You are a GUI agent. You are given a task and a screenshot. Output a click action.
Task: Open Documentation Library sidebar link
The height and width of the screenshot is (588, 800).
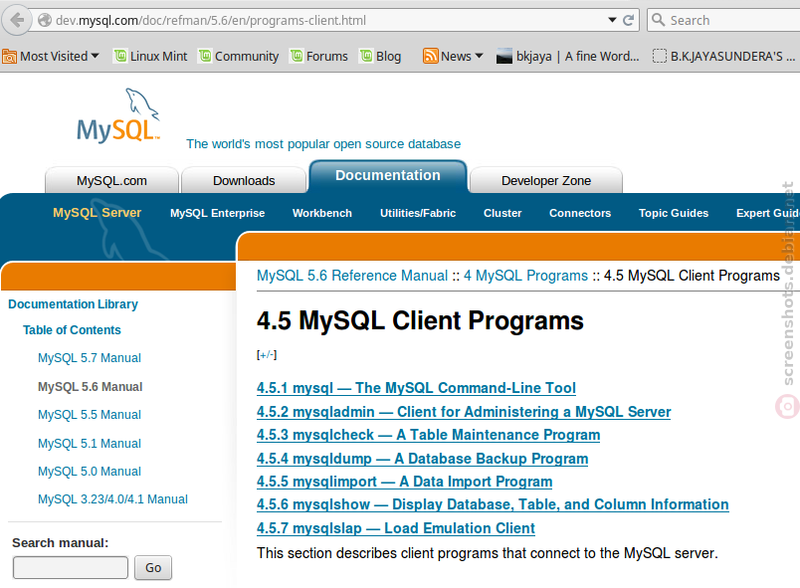pyautogui.click(x=73, y=304)
